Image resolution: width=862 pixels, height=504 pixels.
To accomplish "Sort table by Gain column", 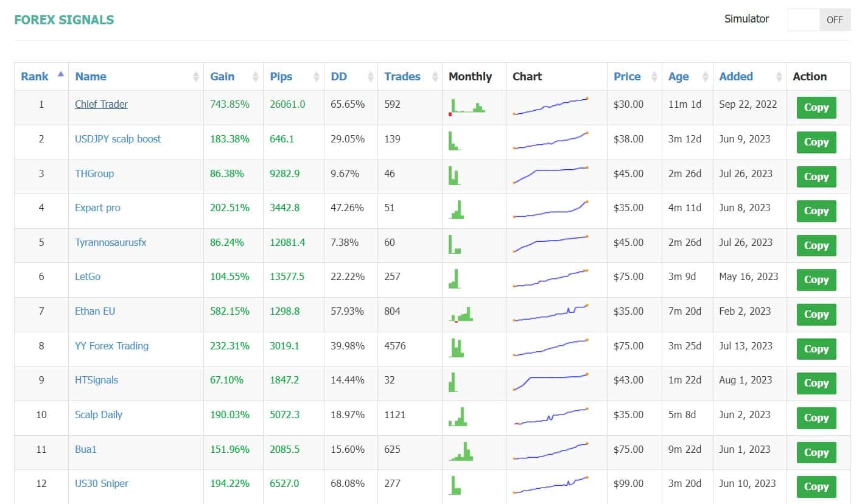I will [x=234, y=77].
